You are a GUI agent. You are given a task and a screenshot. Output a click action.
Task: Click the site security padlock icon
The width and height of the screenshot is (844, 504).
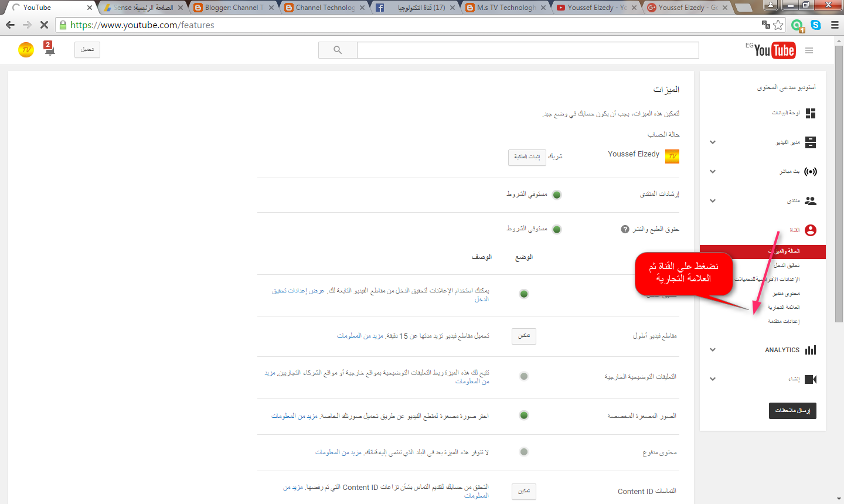click(x=63, y=25)
